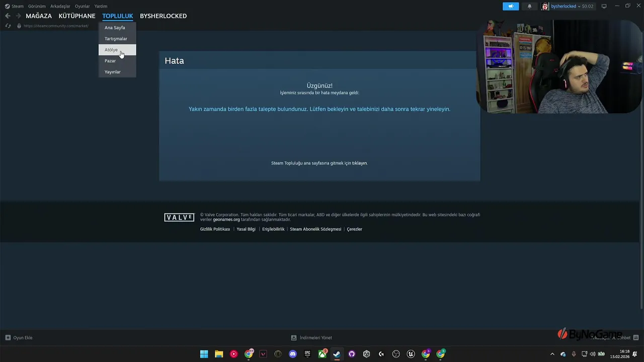Click the Steam taskbar icon
The height and width of the screenshot is (362, 644).
point(337,354)
